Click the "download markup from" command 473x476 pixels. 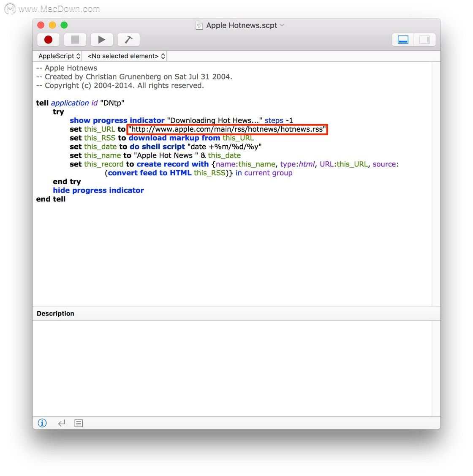pyautogui.click(x=174, y=138)
